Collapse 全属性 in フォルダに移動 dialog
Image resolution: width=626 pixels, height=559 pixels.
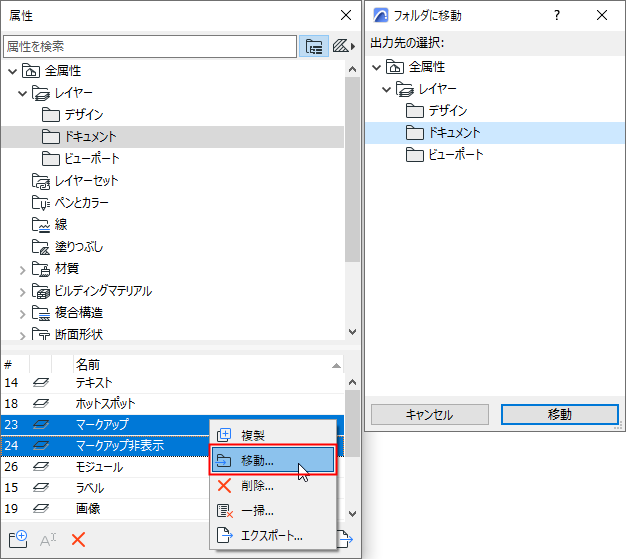(376, 67)
